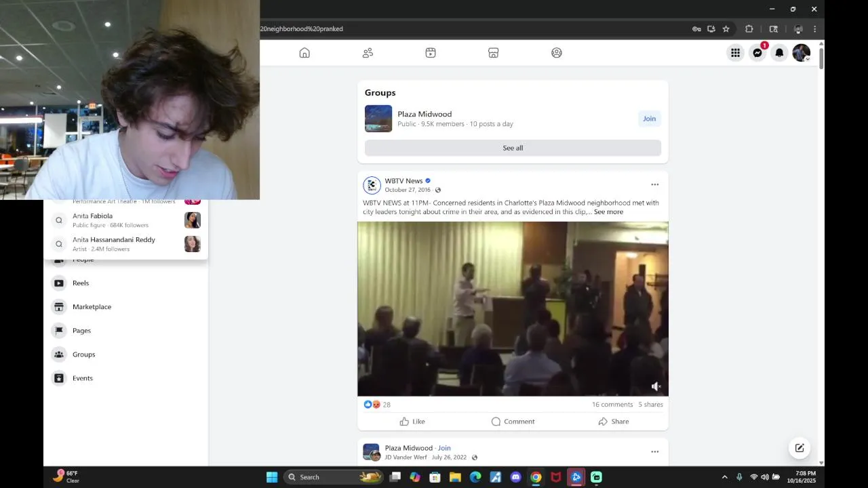This screenshot has height=488, width=868.
Task: Open Discord from the taskbar
Action: (515, 477)
